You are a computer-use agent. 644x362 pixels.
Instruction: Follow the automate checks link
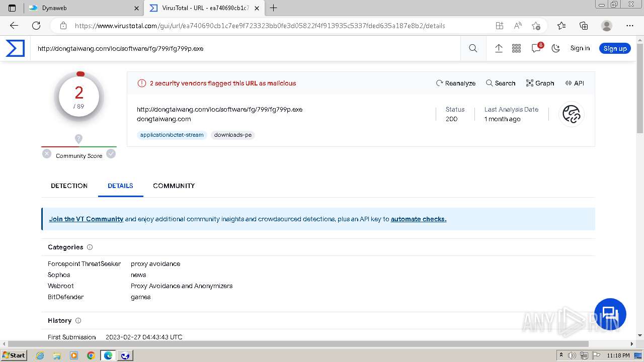419,219
